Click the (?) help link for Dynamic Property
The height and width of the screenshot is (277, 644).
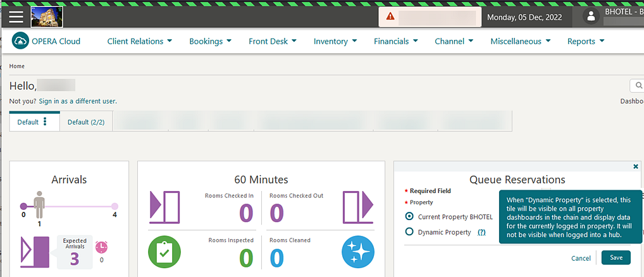[x=481, y=232]
